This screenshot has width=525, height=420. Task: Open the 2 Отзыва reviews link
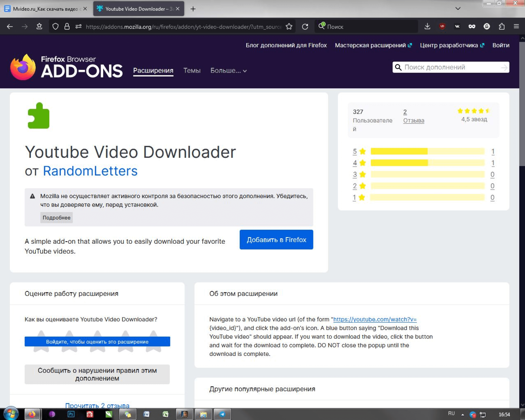[x=414, y=116]
